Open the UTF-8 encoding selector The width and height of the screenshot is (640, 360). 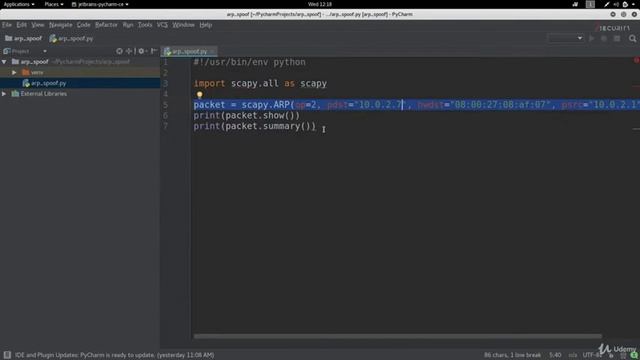pyautogui.click(x=591, y=355)
